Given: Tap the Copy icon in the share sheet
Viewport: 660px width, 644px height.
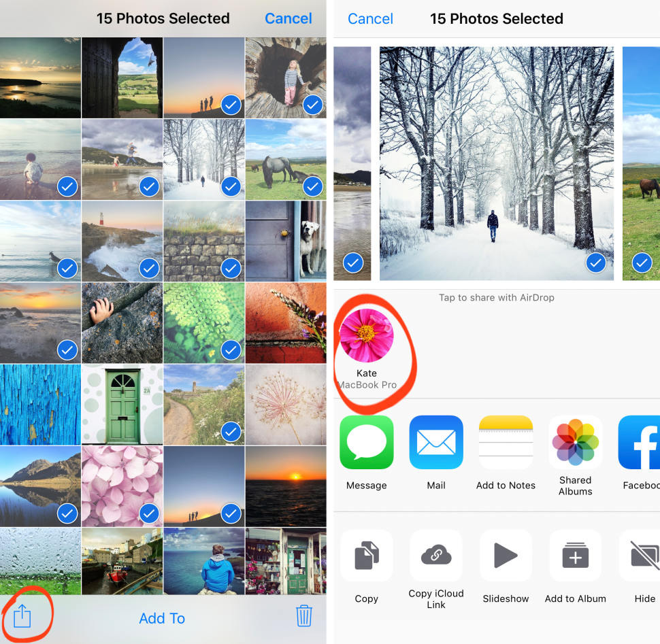Looking at the screenshot, I should pos(366,555).
